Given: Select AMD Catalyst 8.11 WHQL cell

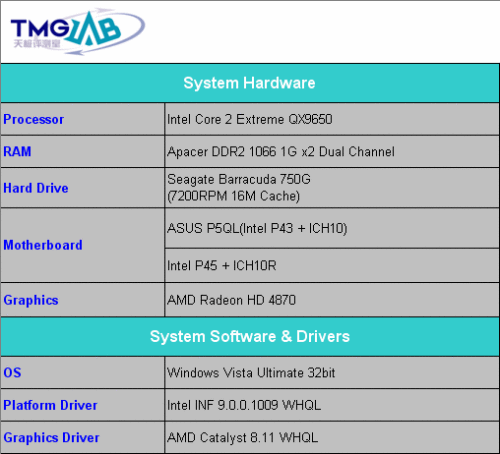Looking at the screenshot, I should (332, 437).
